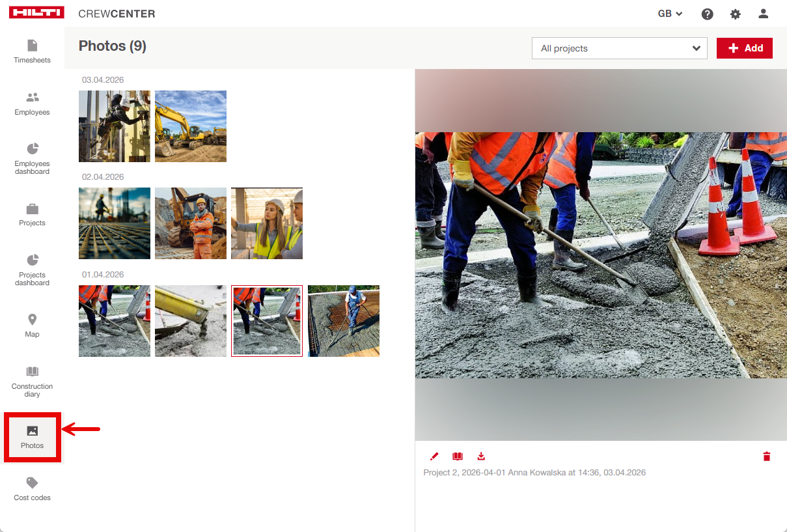Click the construction diary book icon below the photo
The height and width of the screenshot is (532, 787).
(x=458, y=456)
